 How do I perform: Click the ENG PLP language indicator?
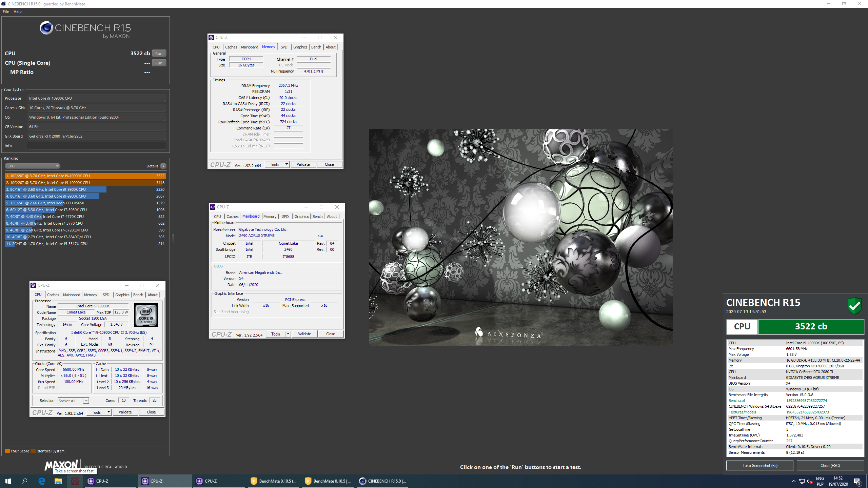tap(820, 481)
